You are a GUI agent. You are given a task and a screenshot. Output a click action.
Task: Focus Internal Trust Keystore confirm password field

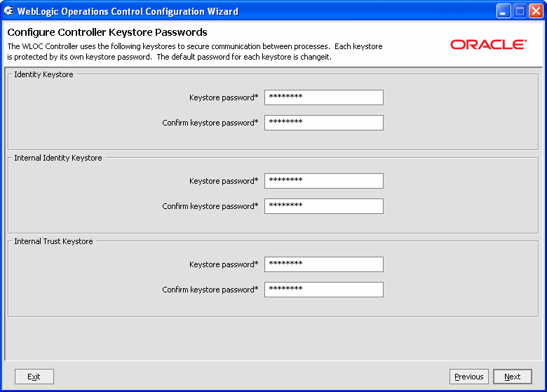[x=324, y=290]
